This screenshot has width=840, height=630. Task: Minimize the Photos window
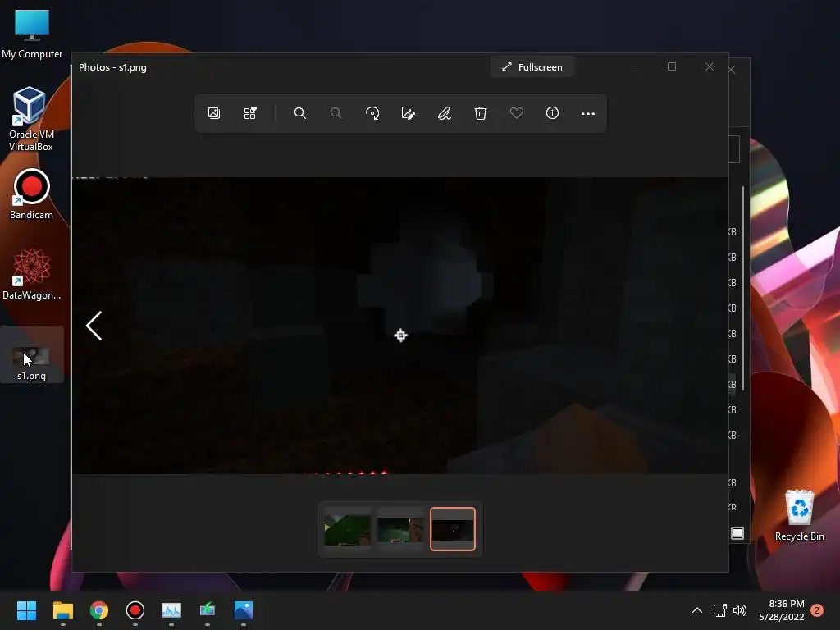click(634, 66)
